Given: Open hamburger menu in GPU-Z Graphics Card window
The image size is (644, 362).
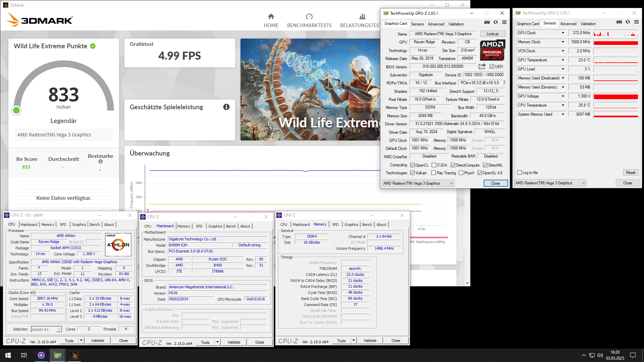Looking at the screenshot, I should (504, 22).
